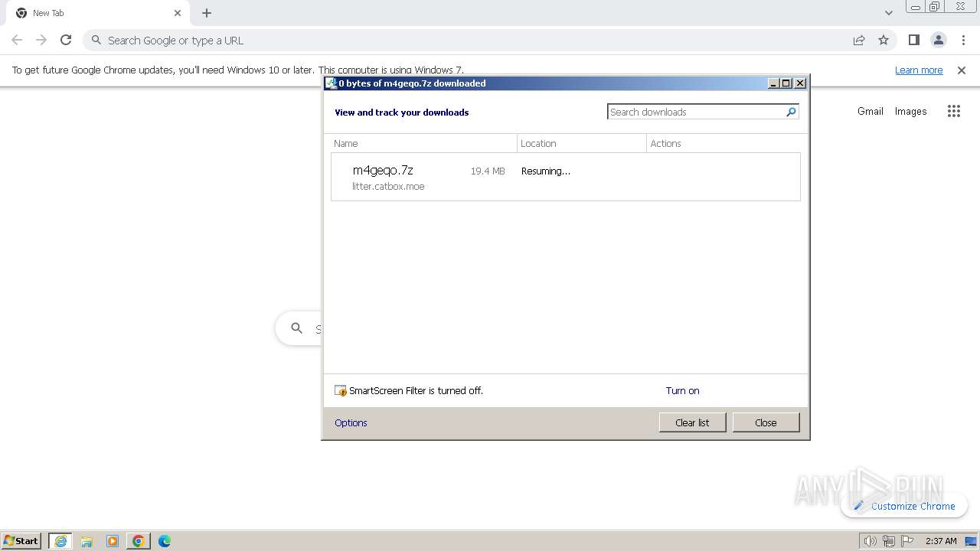Image resolution: width=980 pixels, height=551 pixels.
Task: Open Gmail link
Action: point(871,111)
